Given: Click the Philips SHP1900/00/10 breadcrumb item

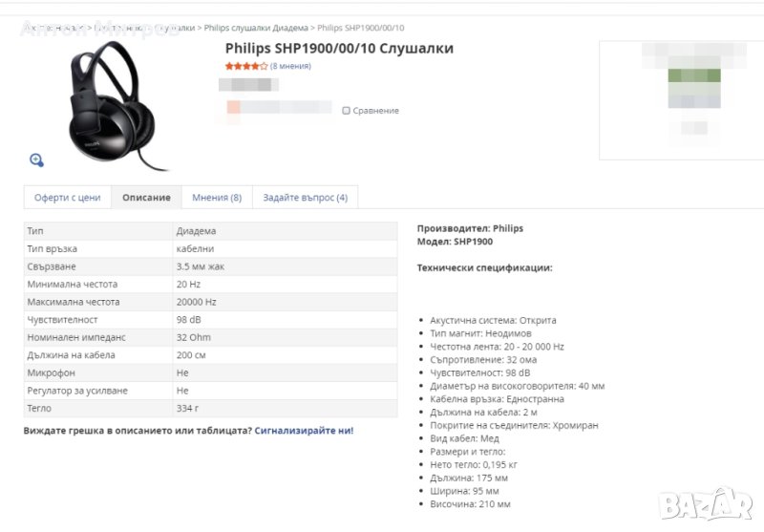Looking at the screenshot, I should (360, 28).
